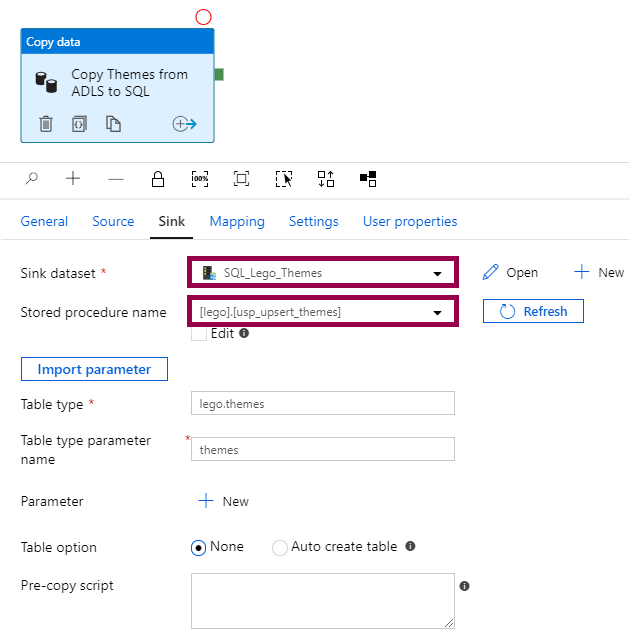Refresh the stored procedure list

pyautogui.click(x=533, y=312)
